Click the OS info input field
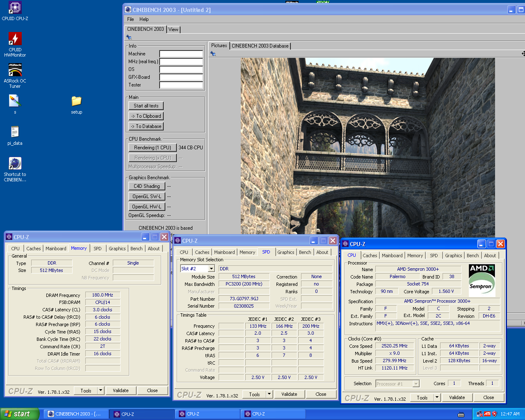This screenshot has width=525, height=420. 181,69
